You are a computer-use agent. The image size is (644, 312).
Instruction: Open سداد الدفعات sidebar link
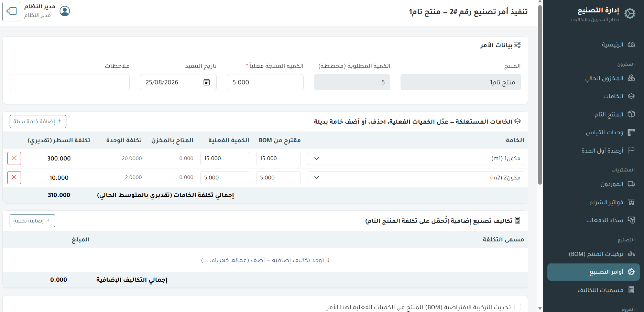[593, 220]
